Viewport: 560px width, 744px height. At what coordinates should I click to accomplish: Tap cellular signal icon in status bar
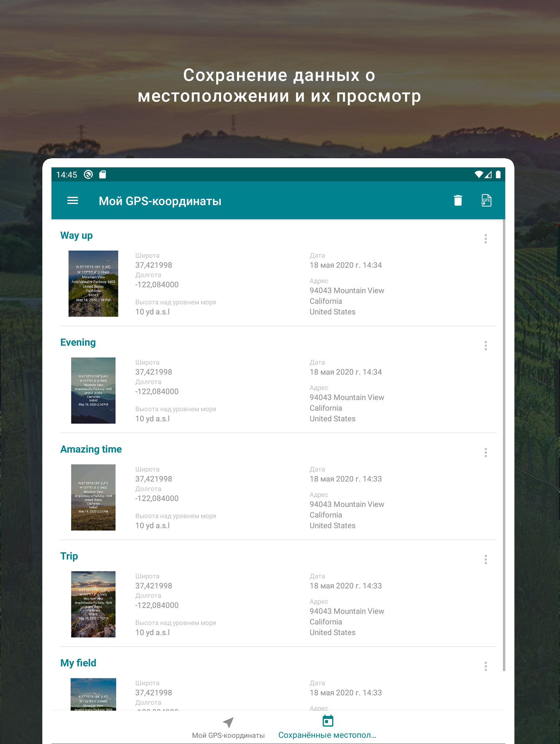[x=488, y=175]
